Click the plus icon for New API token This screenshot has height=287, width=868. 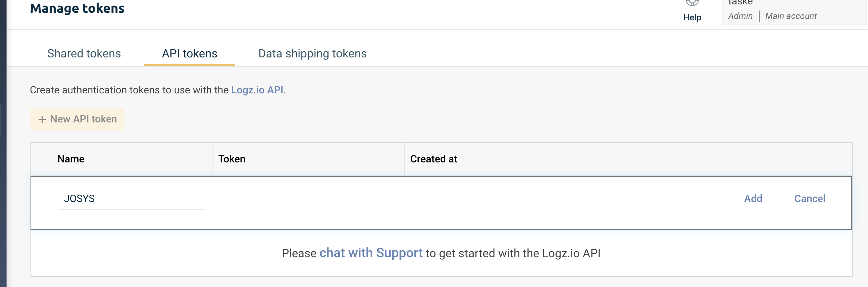pyautogui.click(x=42, y=120)
